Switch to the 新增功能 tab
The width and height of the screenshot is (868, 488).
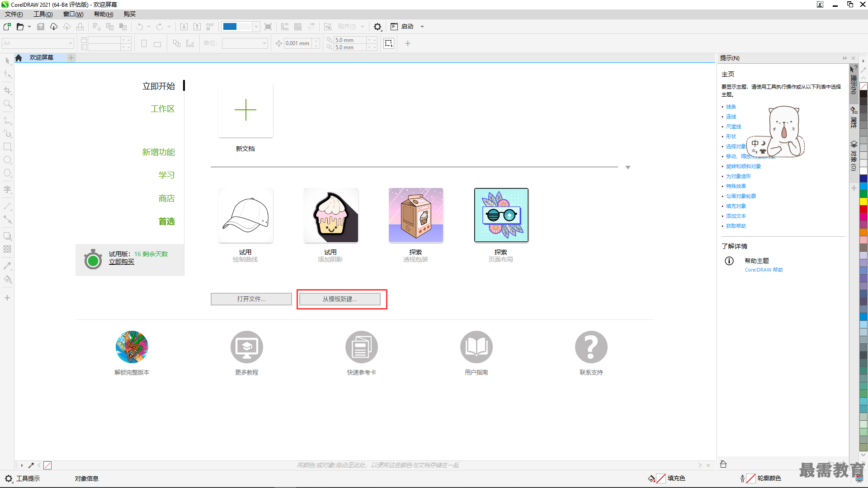click(159, 152)
